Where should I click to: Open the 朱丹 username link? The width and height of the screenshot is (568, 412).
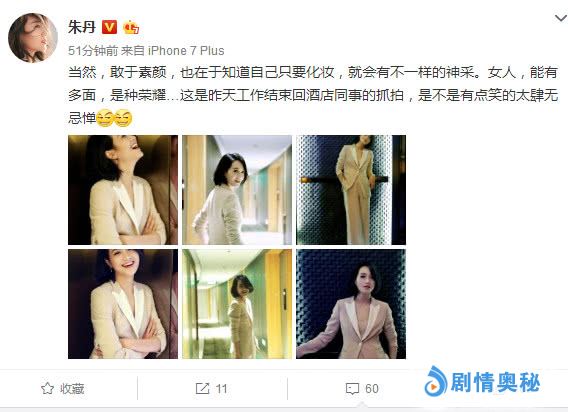pyautogui.click(x=82, y=27)
